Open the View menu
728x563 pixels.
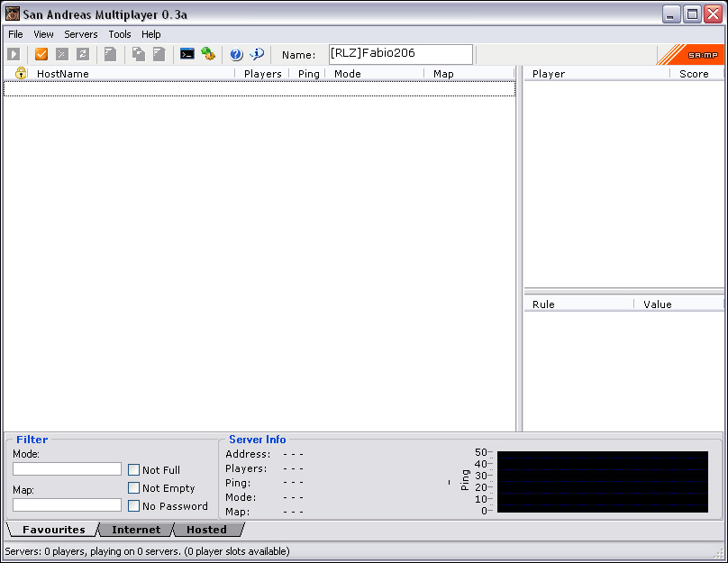43,34
